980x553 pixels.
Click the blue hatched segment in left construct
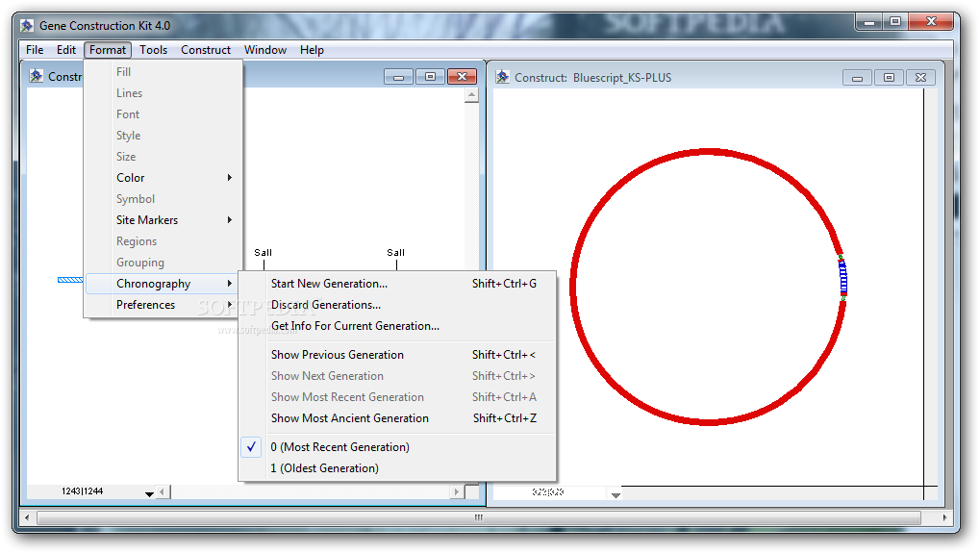[70, 280]
